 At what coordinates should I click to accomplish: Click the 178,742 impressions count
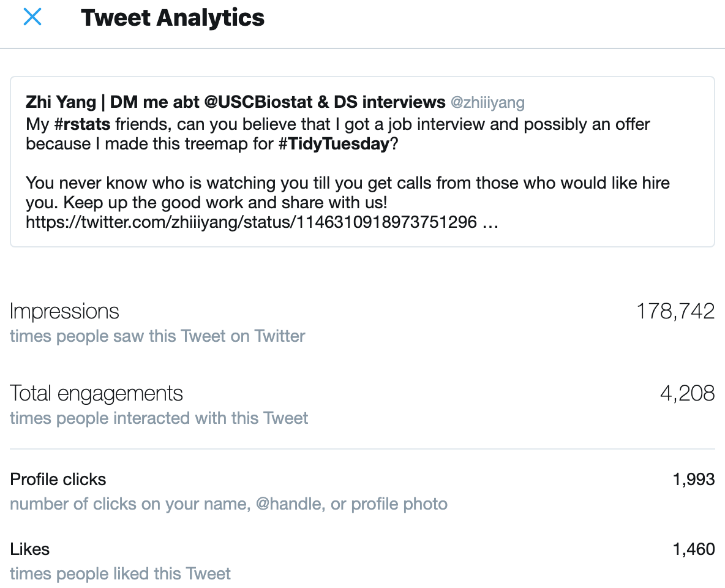click(675, 311)
